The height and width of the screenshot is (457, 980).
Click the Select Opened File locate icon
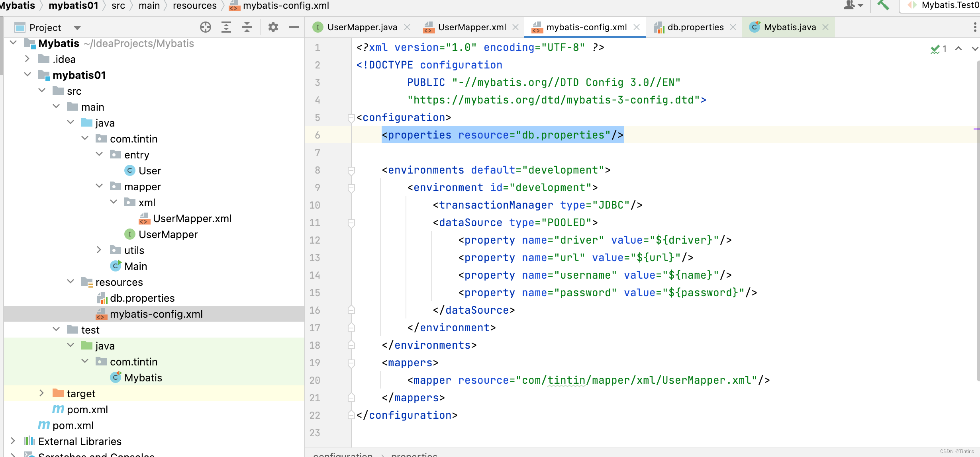(x=206, y=27)
